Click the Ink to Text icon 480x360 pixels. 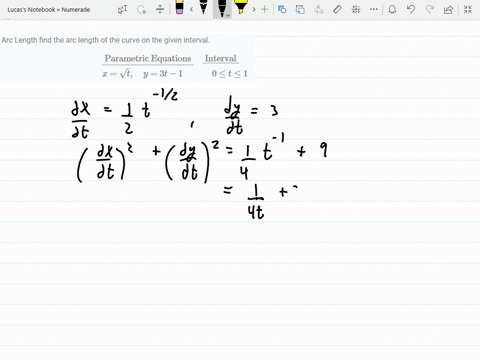[319, 9]
